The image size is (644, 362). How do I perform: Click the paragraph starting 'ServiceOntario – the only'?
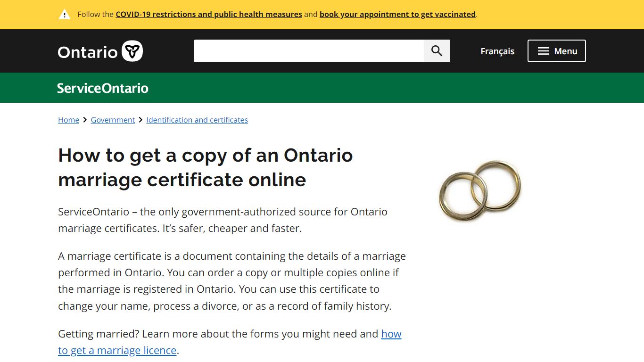223,220
